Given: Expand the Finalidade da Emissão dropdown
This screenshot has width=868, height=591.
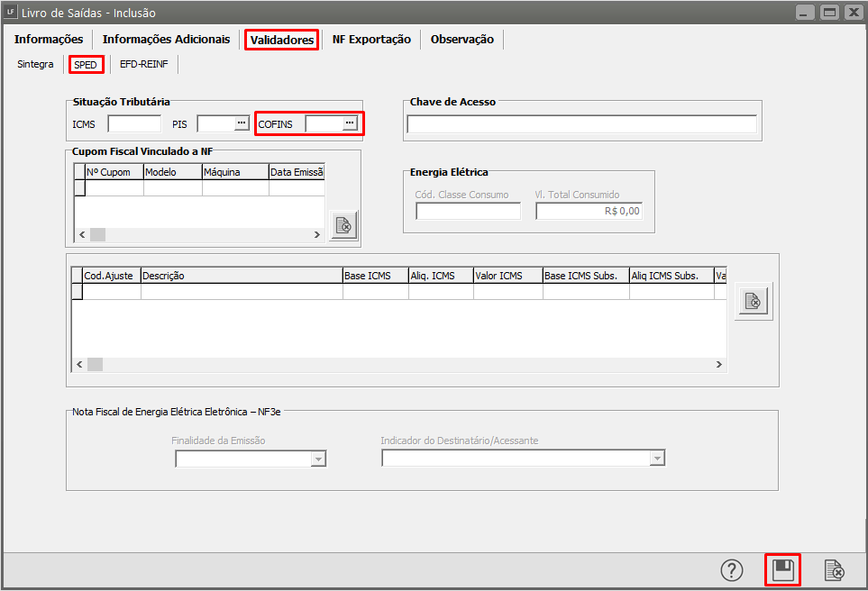Looking at the screenshot, I should [x=317, y=459].
